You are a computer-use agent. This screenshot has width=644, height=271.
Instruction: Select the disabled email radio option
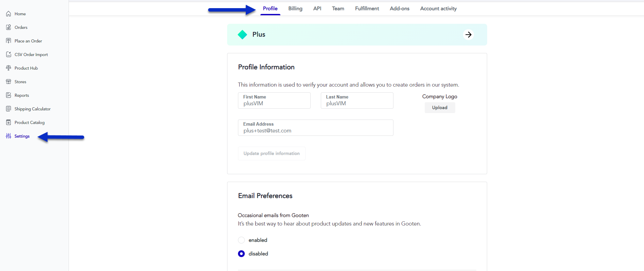[x=241, y=254]
